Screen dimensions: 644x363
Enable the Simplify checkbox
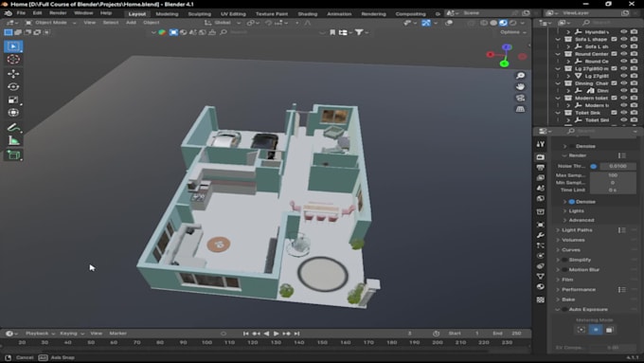click(x=564, y=260)
